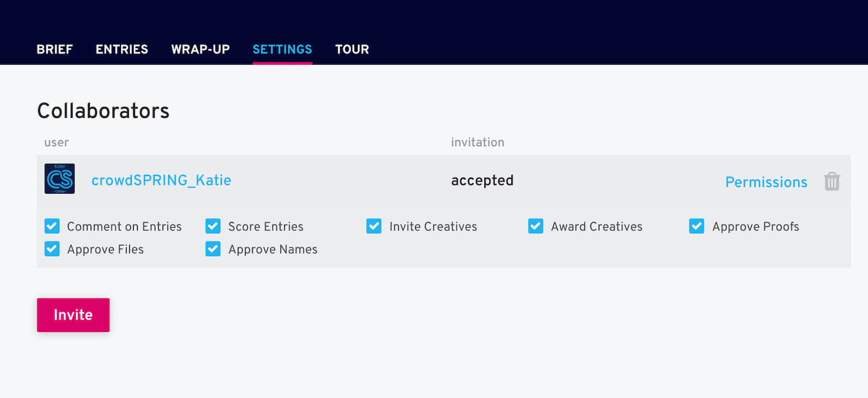Click the Collaborators heading
The width and height of the screenshot is (868, 398).
(x=103, y=111)
